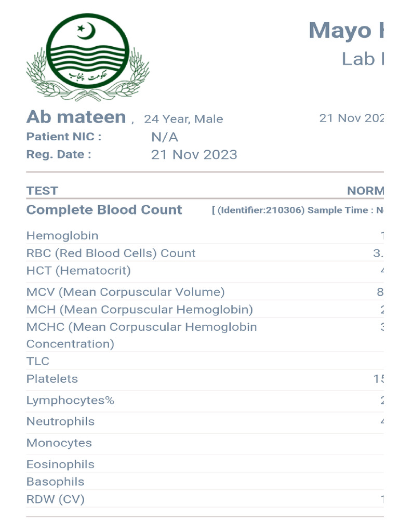The image size is (399, 532).
Task: Click the HCT (Hematocrit) row
Action: pyautogui.click(x=78, y=271)
